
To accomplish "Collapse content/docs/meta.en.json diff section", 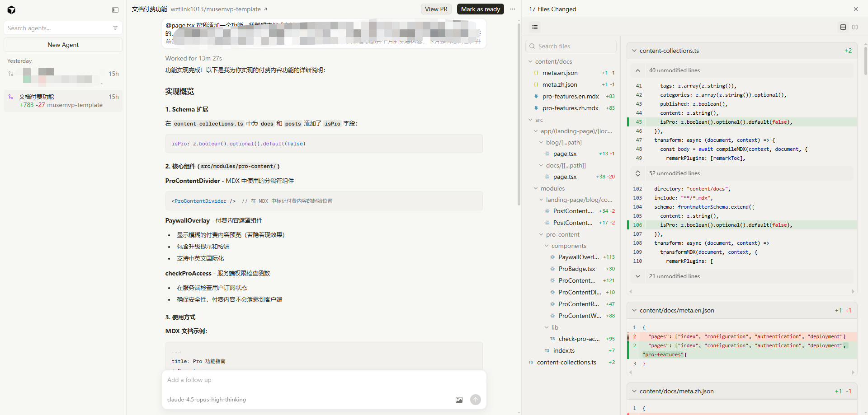I will pos(634,310).
